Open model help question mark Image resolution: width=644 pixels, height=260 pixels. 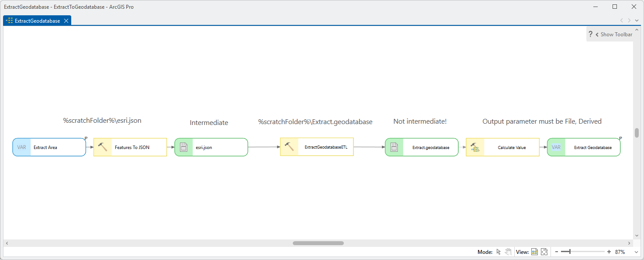coord(590,34)
